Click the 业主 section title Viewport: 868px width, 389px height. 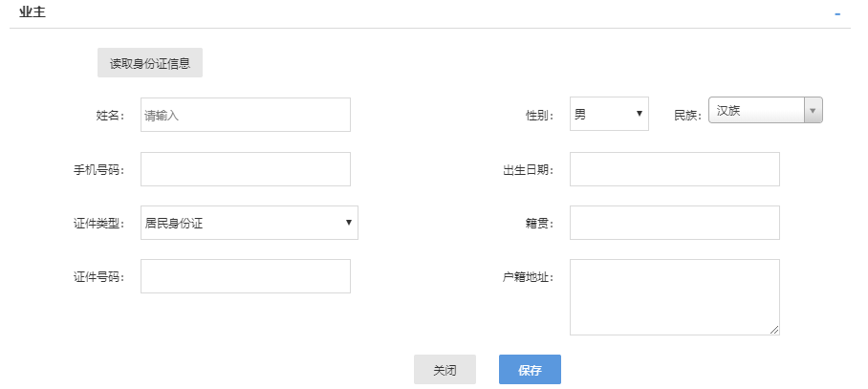click(33, 12)
